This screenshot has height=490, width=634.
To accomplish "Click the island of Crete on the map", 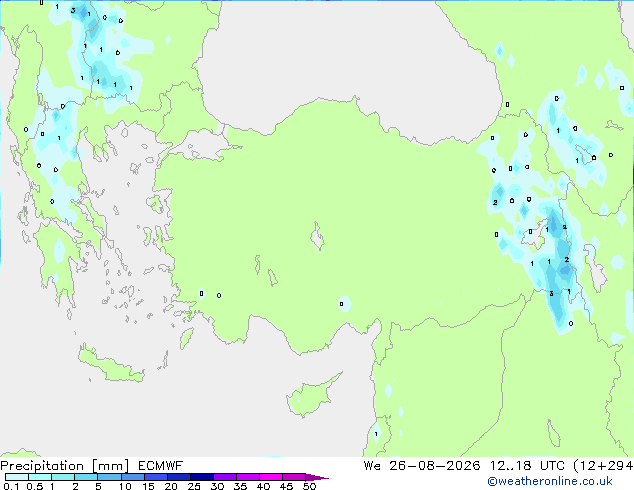I will click(110, 365).
